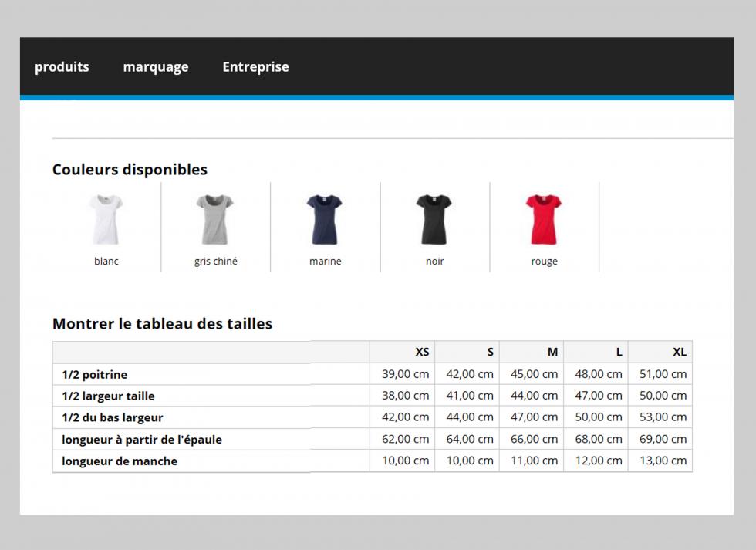Select the noir t-shirt thumbnail

tap(434, 219)
